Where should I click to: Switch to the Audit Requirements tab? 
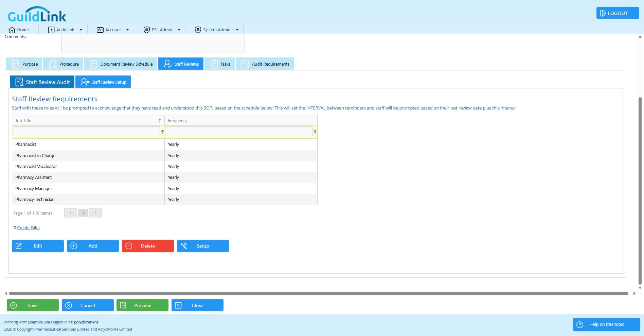[265, 64]
